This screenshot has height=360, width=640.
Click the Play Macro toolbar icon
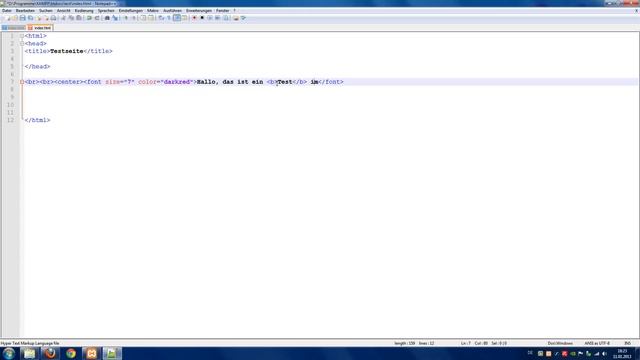pyautogui.click(x=210, y=18)
